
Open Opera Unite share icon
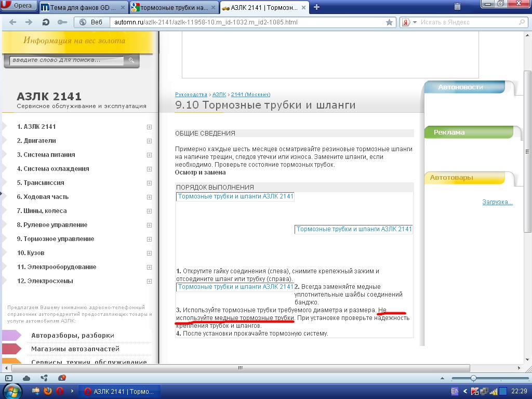(x=44, y=378)
